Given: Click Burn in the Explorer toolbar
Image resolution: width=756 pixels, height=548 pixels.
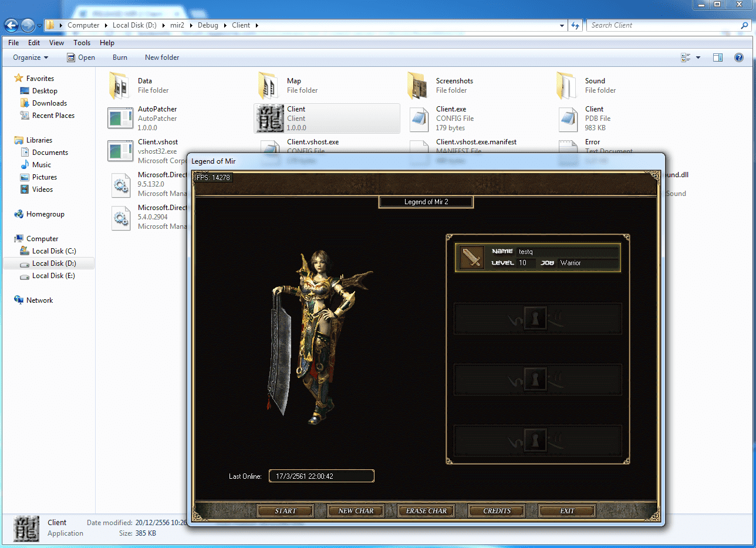Looking at the screenshot, I should [120, 57].
